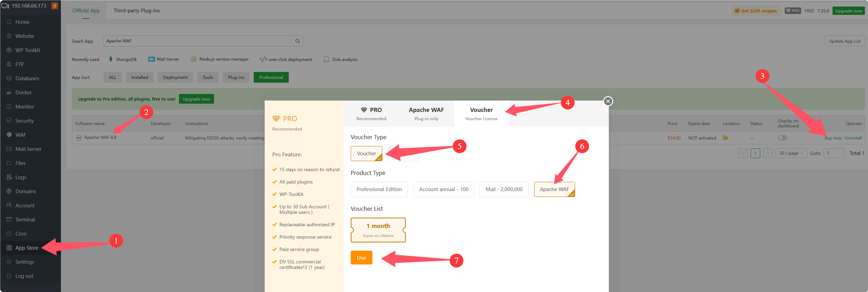868x292 pixels.
Task: Click the WAF icon in sidebar
Action: coord(9,135)
